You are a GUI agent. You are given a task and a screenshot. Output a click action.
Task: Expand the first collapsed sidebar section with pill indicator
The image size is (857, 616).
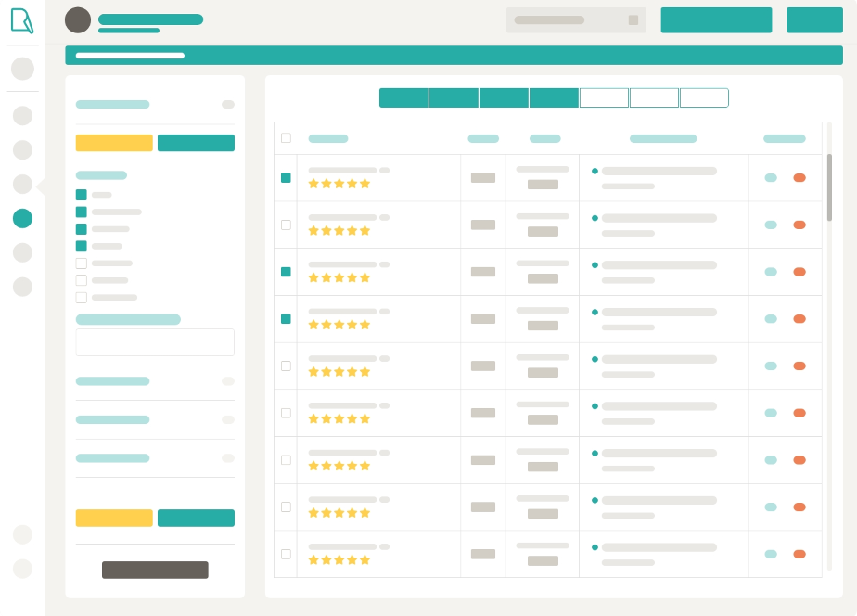click(155, 381)
